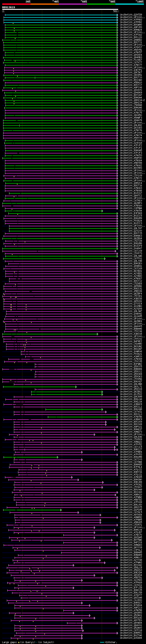Click the UniRef100_B9SJ20 label
The image size is (146, 644).
(131, 37)
